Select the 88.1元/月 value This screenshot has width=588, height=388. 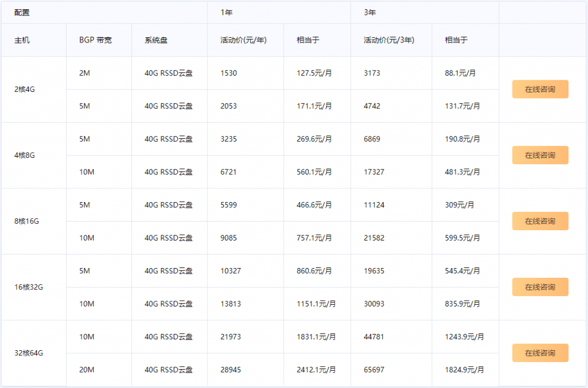pyautogui.click(x=461, y=73)
